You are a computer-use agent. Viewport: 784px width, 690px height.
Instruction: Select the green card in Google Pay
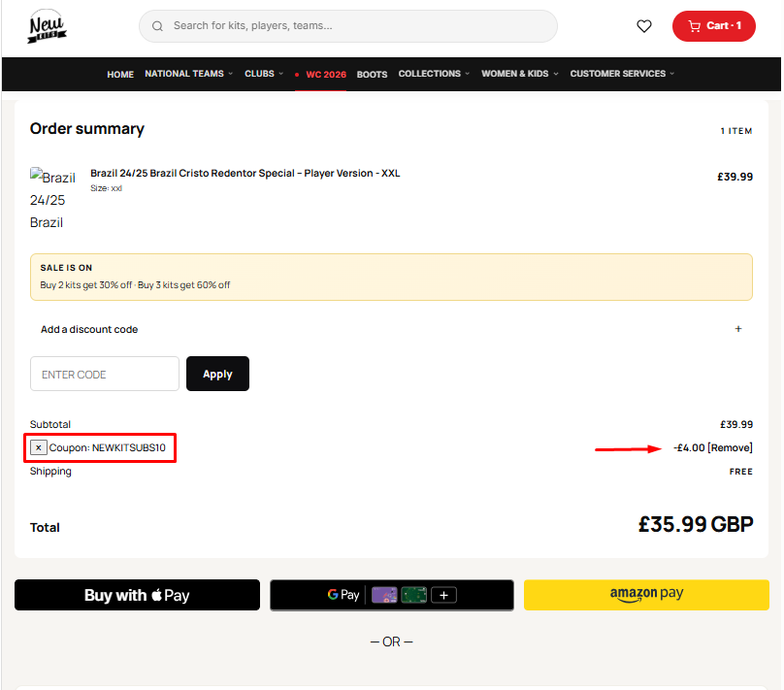coord(414,595)
